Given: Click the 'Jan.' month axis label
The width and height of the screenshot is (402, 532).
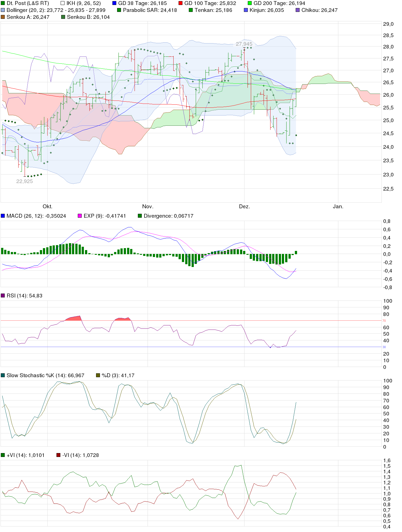Looking at the screenshot, I should pyautogui.click(x=338, y=207).
